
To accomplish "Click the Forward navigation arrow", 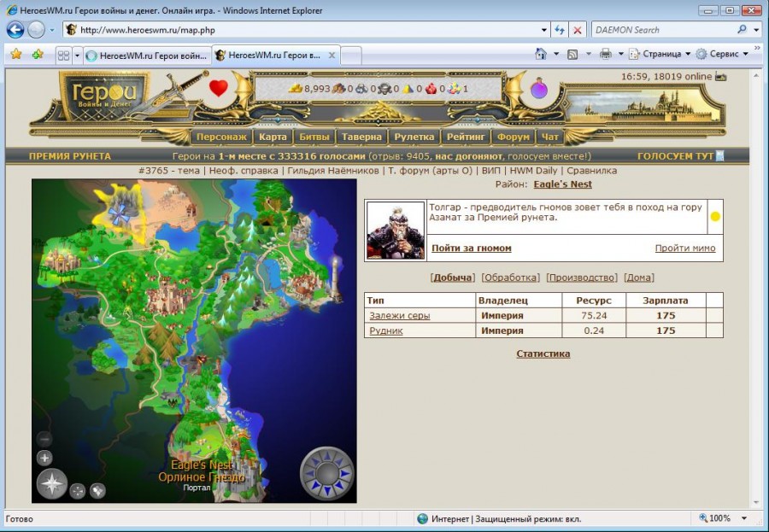I will pos(36,30).
